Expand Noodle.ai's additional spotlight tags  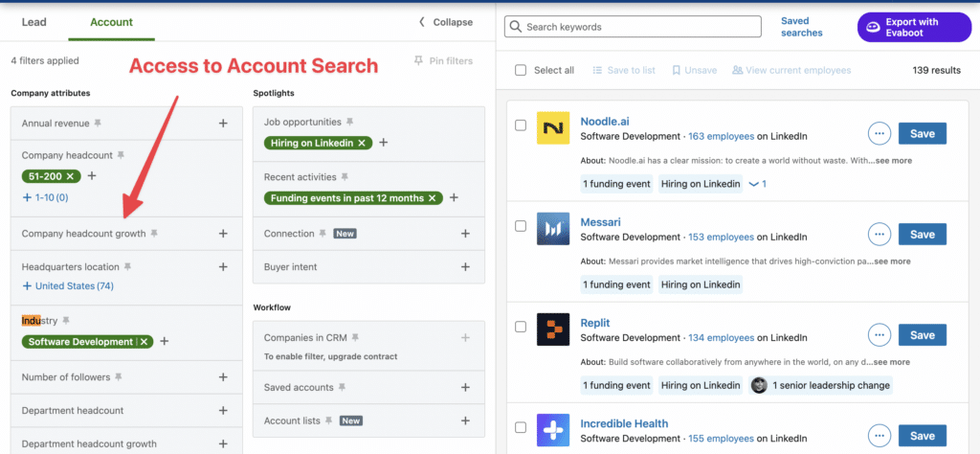[x=758, y=184]
